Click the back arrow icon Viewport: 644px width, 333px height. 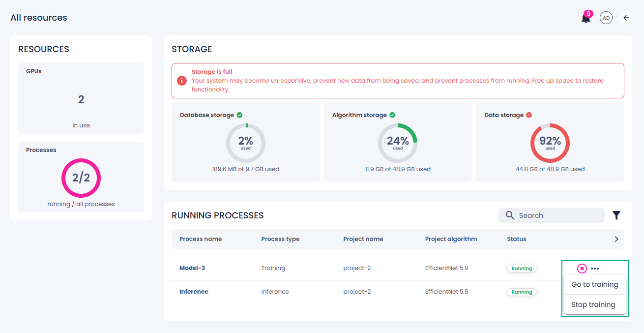click(626, 18)
